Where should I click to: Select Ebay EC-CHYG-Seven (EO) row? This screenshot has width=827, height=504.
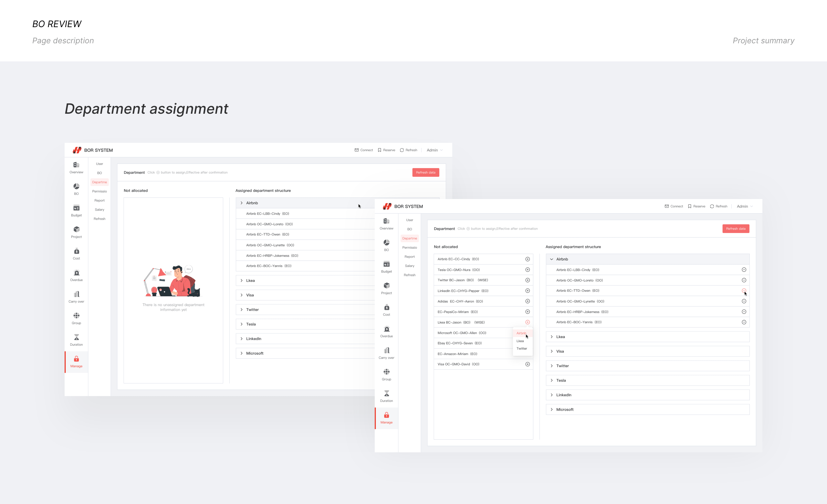click(x=483, y=343)
